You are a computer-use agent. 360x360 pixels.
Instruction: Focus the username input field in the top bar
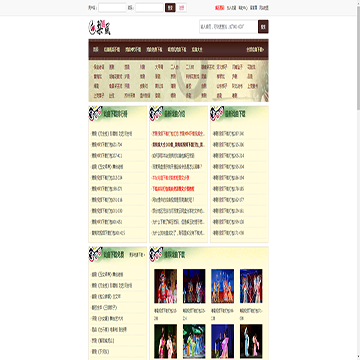(112, 8)
